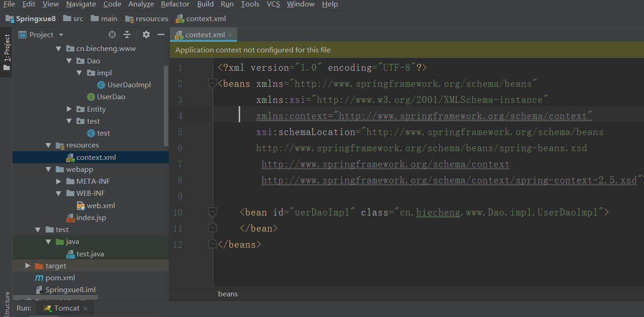Close the context.xml editor tab
The height and width of the screenshot is (317, 644).
(230, 34)
